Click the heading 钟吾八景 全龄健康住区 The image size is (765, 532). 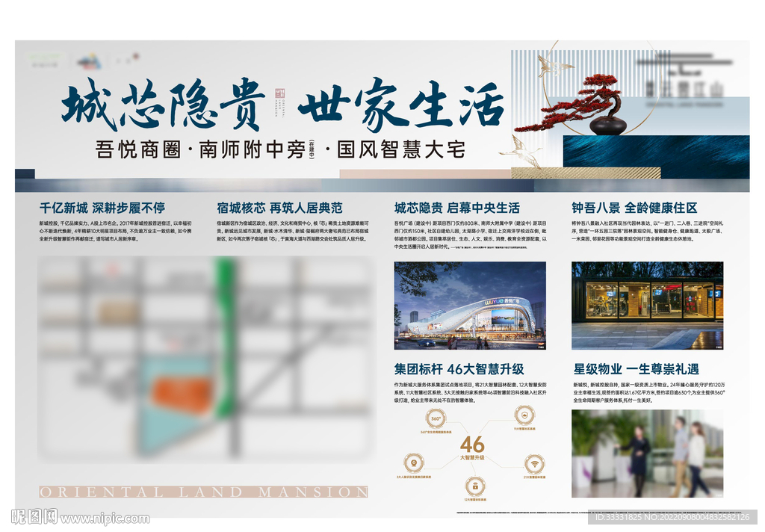point(635,208)
